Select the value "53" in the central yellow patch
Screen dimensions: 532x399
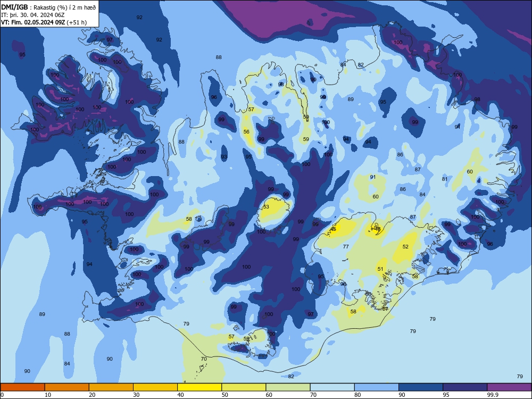pyautogui.click(x=266, y=206)
